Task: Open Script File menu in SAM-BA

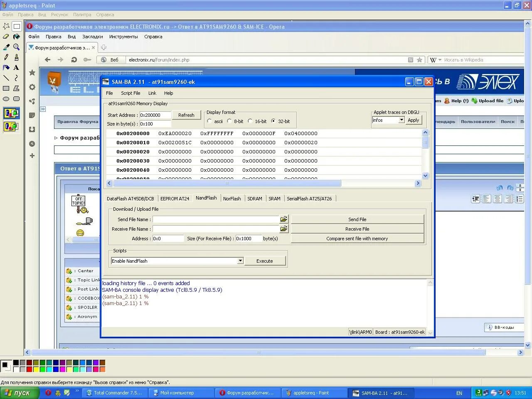Action: coord(131,93)
